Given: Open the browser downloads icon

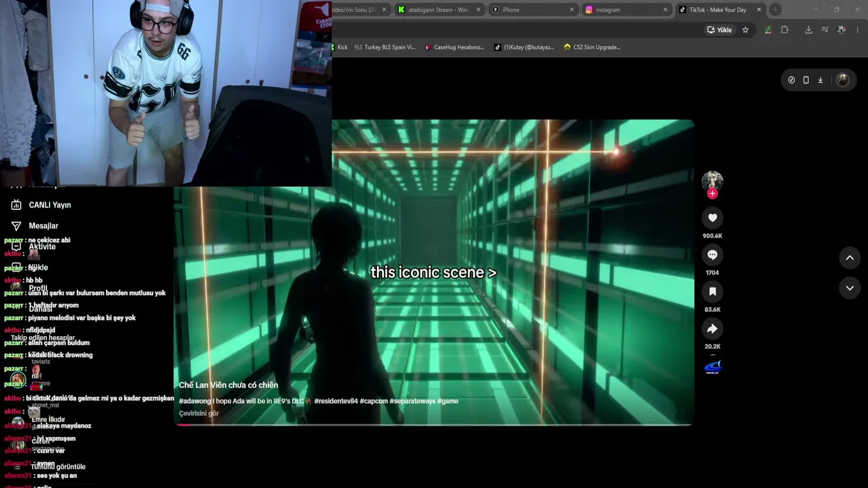Looking at the screenshot, I should tap(808, 30).
